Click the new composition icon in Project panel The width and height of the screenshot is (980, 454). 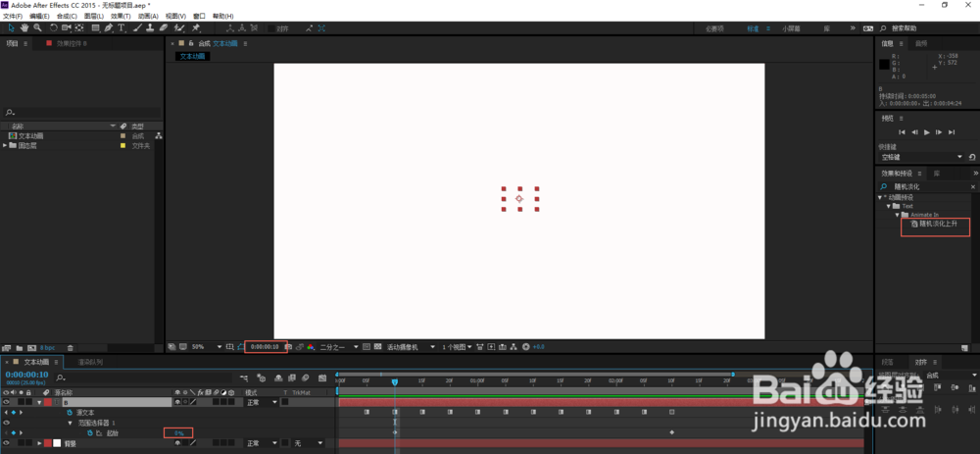(32, 348)
